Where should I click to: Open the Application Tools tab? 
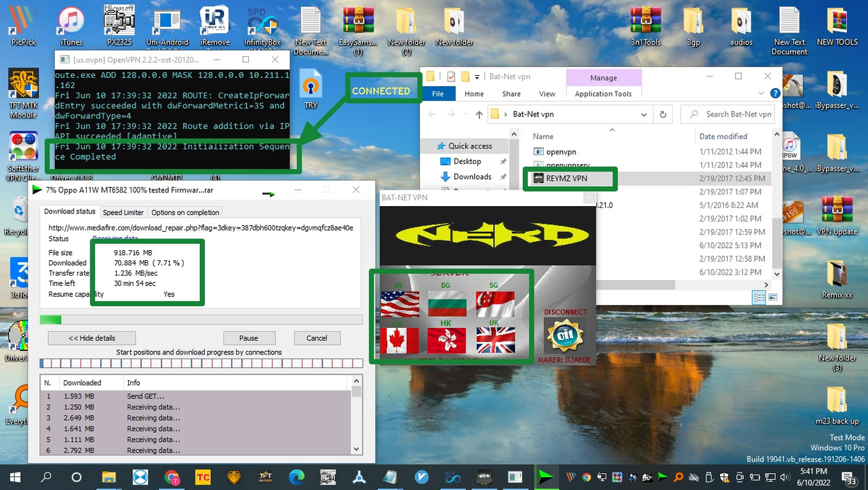(x=603, y=94)
